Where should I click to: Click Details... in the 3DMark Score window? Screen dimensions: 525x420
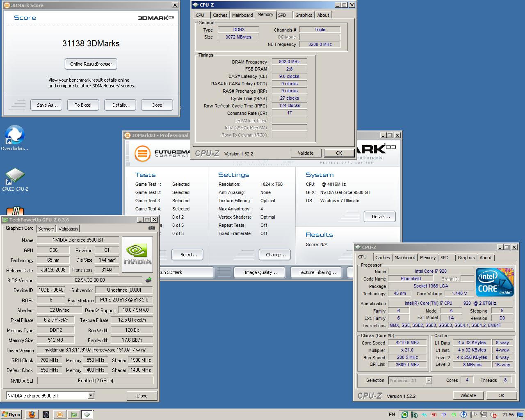pos(120,105)
